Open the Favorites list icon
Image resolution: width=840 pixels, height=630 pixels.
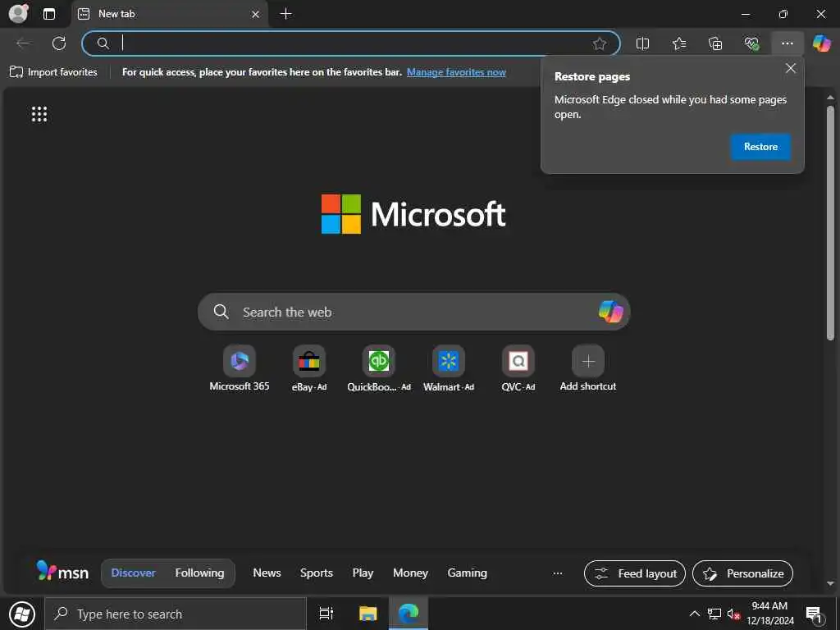tap(678, 43)
